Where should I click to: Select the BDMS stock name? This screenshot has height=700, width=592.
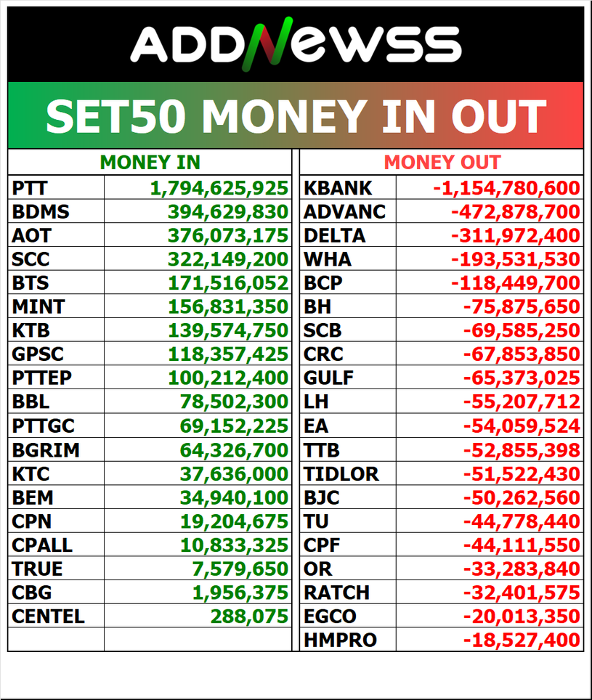[41, 213]
